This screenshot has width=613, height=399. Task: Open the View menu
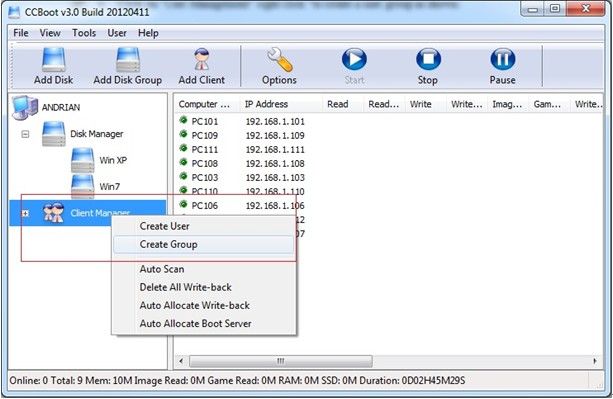coord(50,33)
